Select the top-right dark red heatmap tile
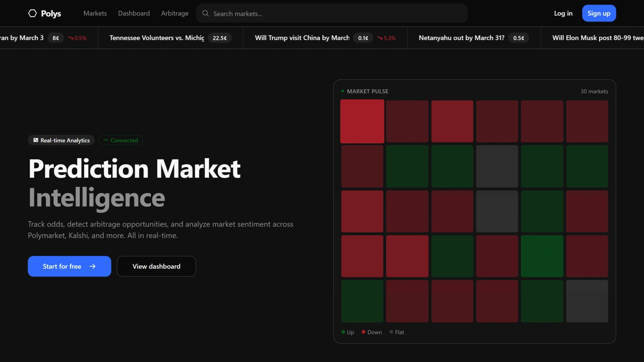The height and width of the screenshot is (362, 644). (587, 121)
